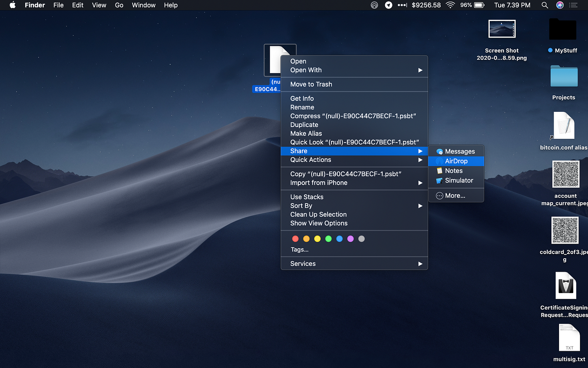Click the three-dots menu bar icon
This screenshot has height=368, width=588.
click(x=402, y=5)
